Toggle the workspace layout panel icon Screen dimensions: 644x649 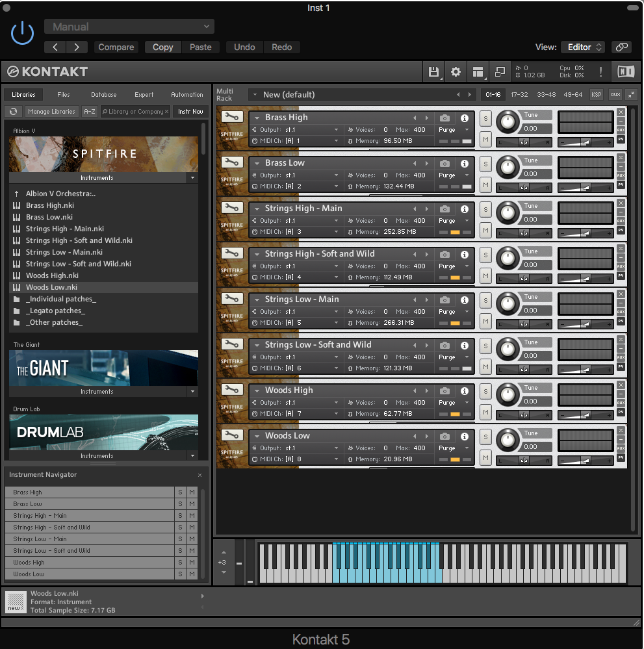point(478,72)
